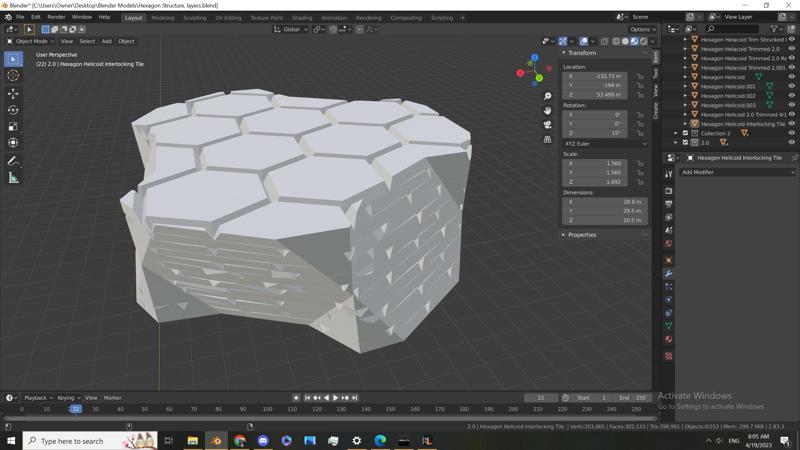Select the Transform tool
The width and height of the screenshot is (800, 450).
coord(13,142)
